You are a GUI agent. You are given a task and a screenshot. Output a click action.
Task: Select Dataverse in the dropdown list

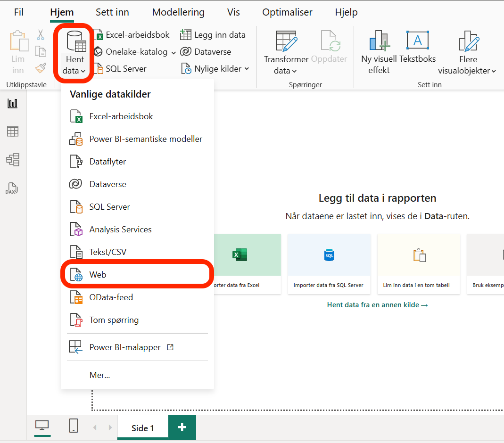pyautogui.click(x=137, y=184)
